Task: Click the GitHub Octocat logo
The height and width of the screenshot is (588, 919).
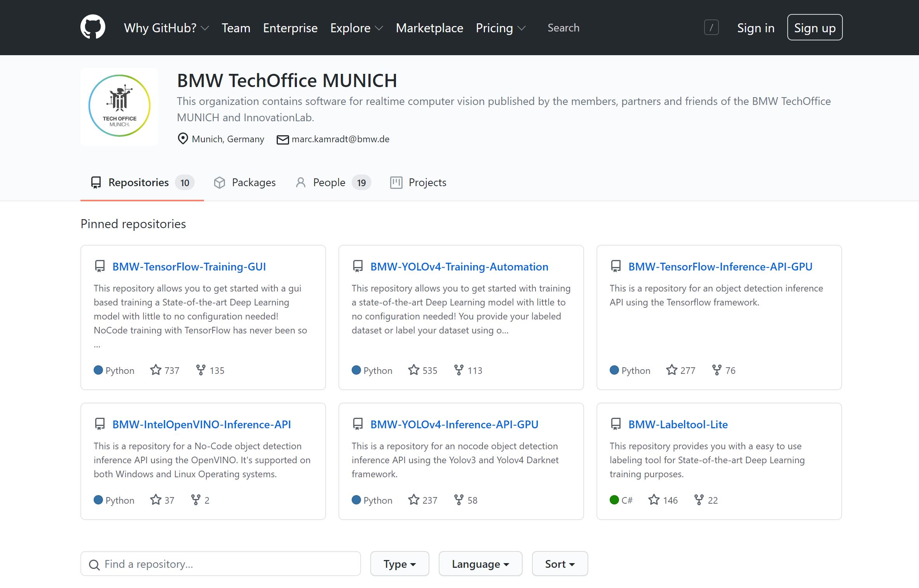Action: point(92,27)
